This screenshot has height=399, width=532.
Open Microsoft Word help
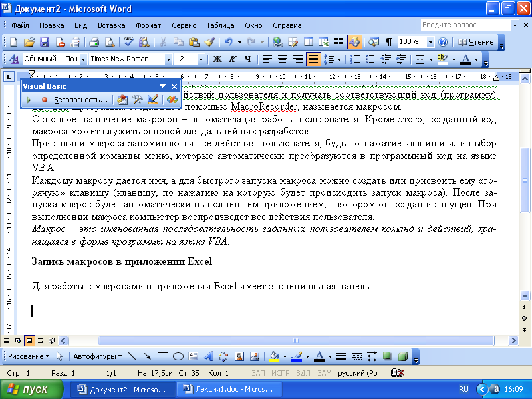click(x=443, y=42)
